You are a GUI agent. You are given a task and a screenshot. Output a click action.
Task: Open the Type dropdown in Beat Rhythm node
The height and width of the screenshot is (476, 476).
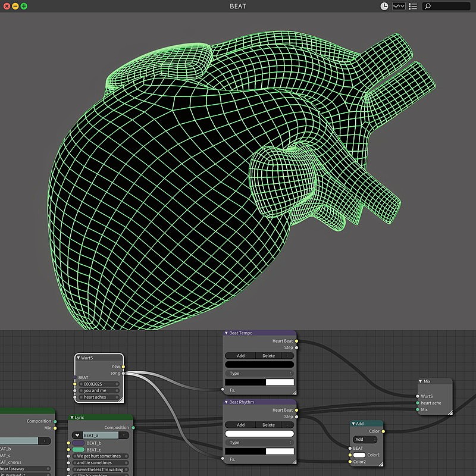tap(259, 443)
